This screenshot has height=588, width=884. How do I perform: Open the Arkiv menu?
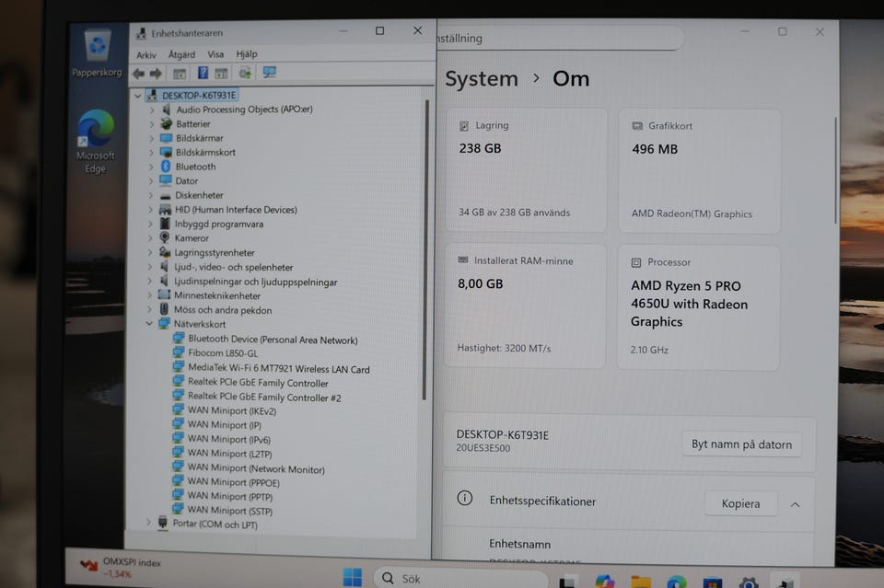pyautogui.click(x=146, y=54)
